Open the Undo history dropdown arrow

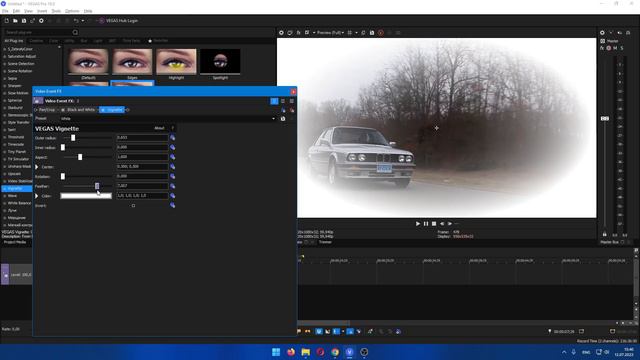pos(83,20)
